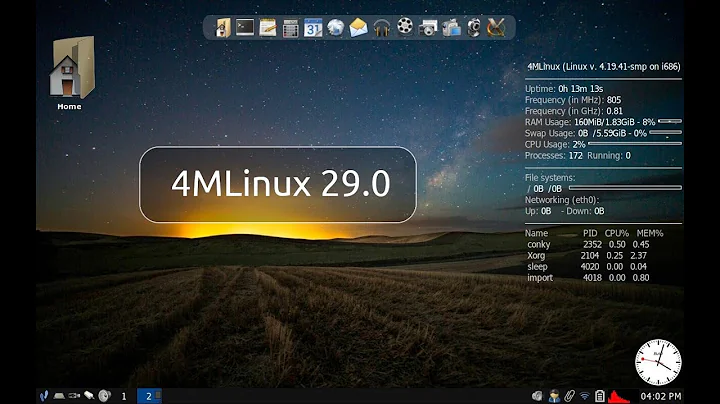Screen dimensions: 720x404
Task: Click the Xorg process row
Action: tap(587, 255)
